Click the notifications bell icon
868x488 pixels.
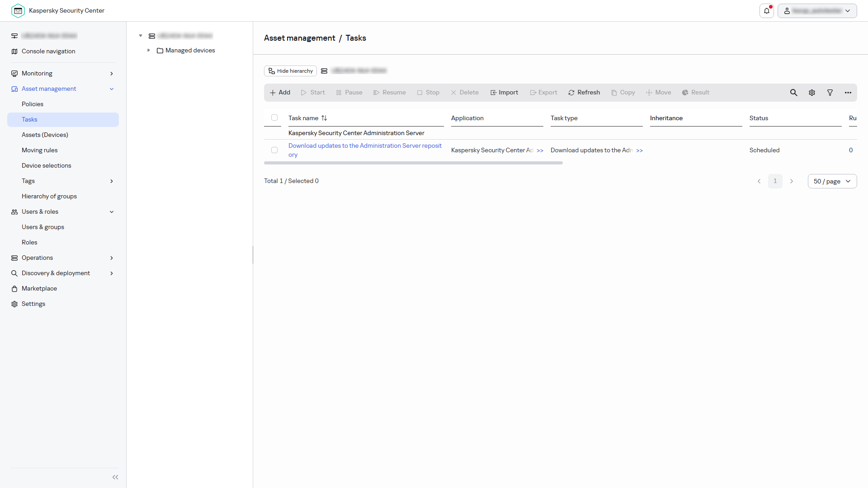click(766, 10)
